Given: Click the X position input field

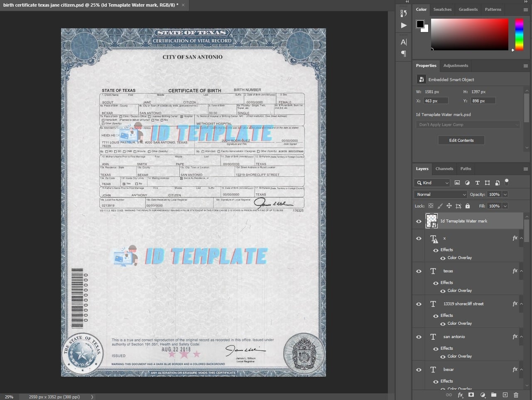Looking at the screenshot, I should (435, 101).
